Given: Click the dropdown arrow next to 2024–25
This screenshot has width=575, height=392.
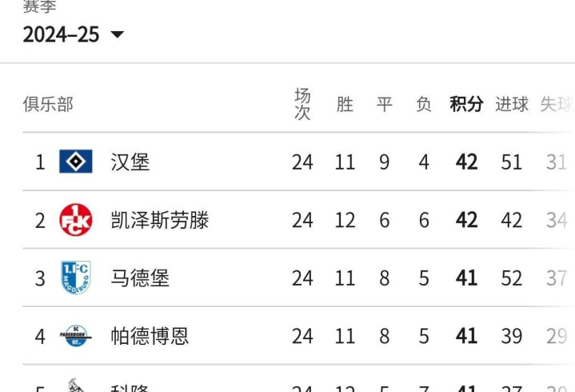Looking at the screenshot, I should [118, 34].
